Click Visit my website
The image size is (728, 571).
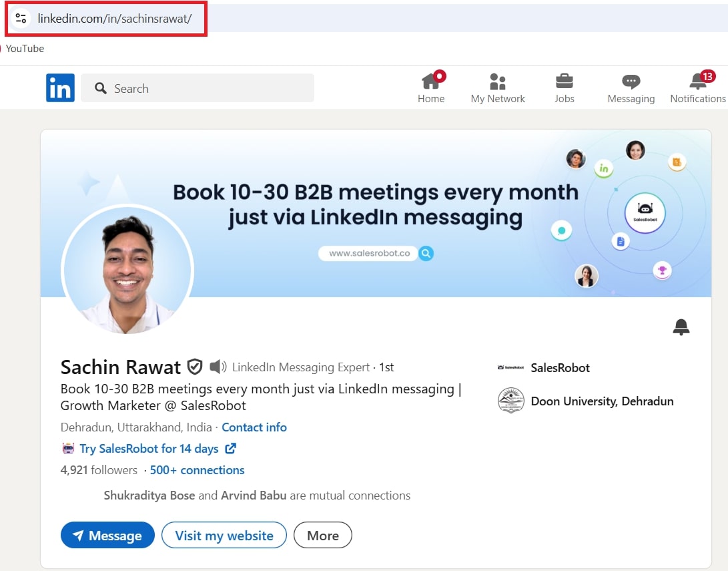click(x=224, y=535)
